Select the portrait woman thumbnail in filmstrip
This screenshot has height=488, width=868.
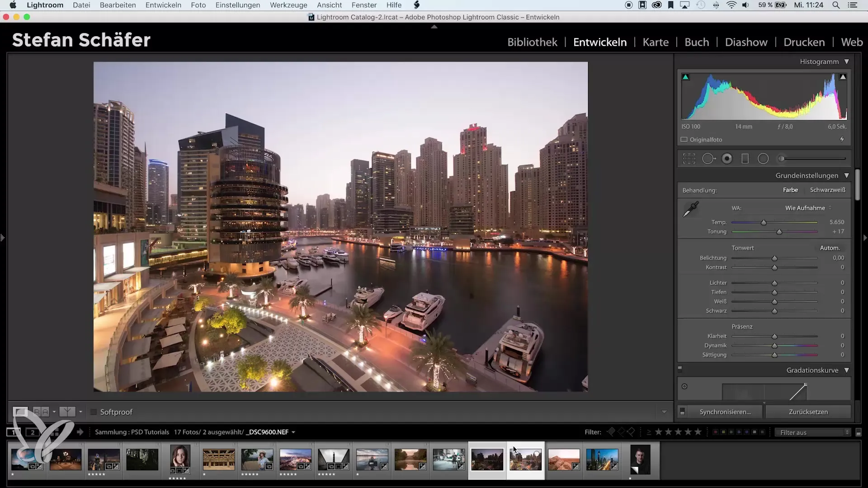pos(180,456)
